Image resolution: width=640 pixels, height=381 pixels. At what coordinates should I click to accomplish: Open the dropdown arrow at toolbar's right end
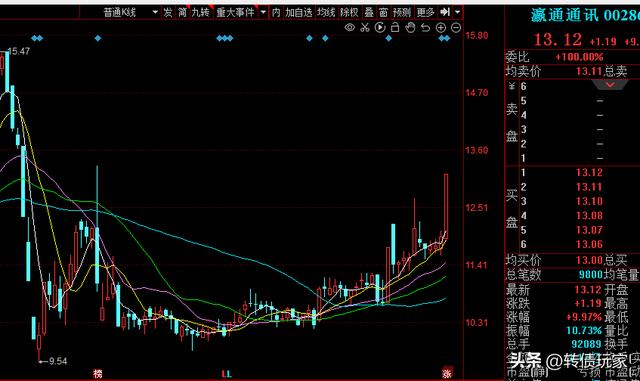point(458,13)
